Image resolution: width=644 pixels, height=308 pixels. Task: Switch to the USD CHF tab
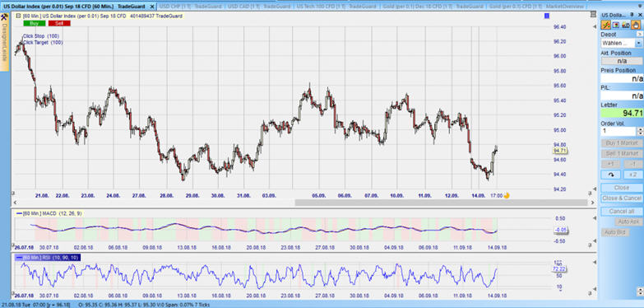191,7
